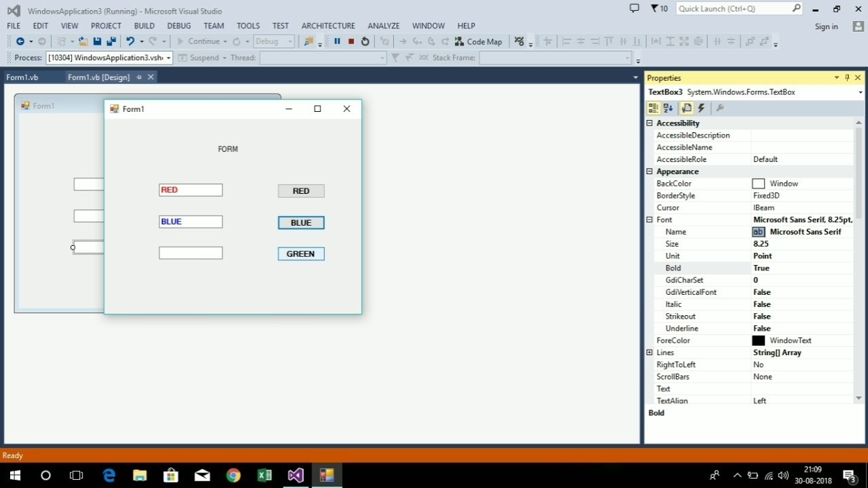The width and height of the screenshot is (868, 488).
Task: Collapse the Appearance category
Action: click(650, 171)
